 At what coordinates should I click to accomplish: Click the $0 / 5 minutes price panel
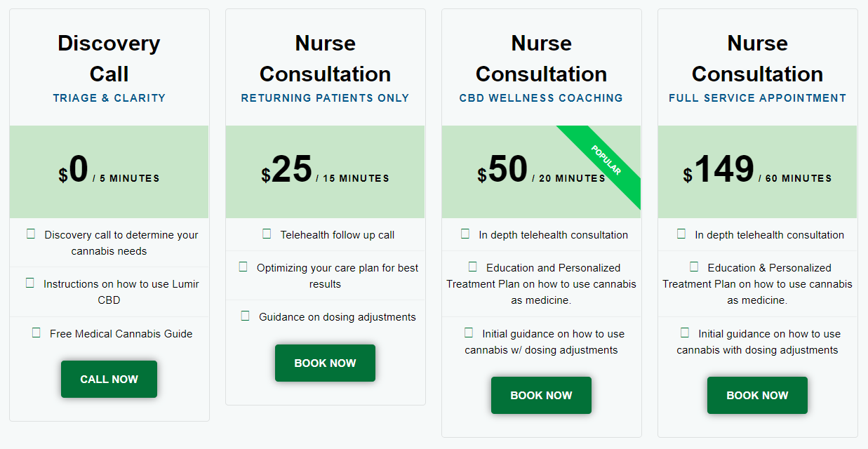(x=109, y=172)
